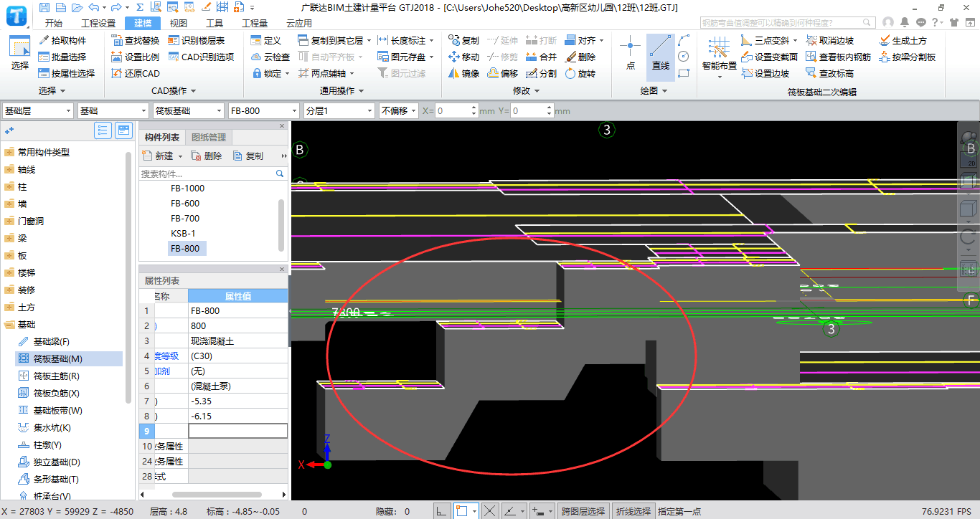Click 设置比例 set scale tool

pyautogui.click(x=136, y=57)
